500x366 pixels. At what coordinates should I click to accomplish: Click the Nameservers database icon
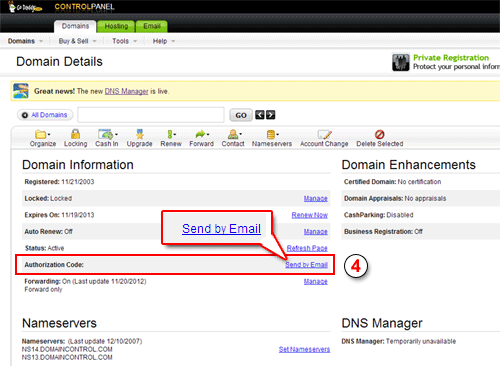tap(271, 135)
